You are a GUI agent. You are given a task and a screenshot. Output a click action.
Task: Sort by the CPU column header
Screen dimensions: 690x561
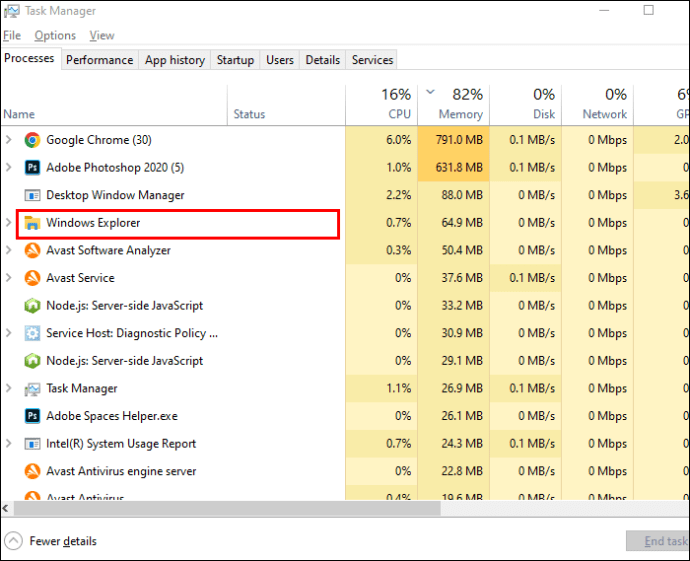382,106
